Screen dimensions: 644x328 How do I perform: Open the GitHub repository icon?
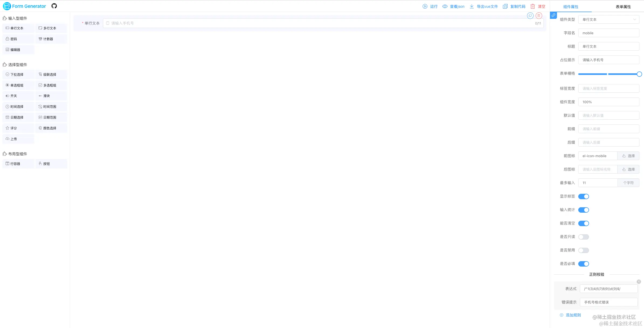(x=54, y=6)
